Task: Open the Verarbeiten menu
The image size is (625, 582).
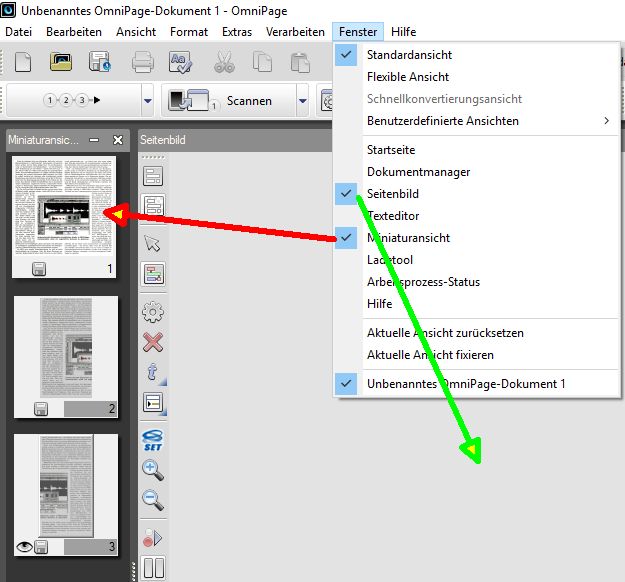Action: [x=295, y=32]
